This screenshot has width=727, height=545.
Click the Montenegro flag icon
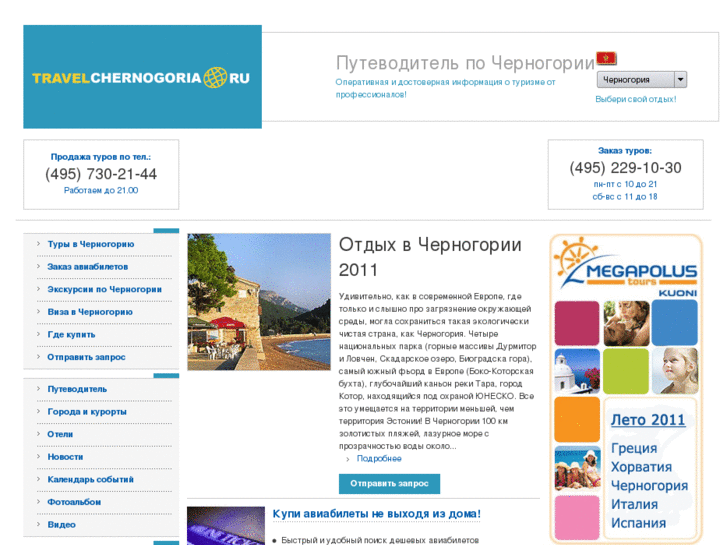[606, 58]
